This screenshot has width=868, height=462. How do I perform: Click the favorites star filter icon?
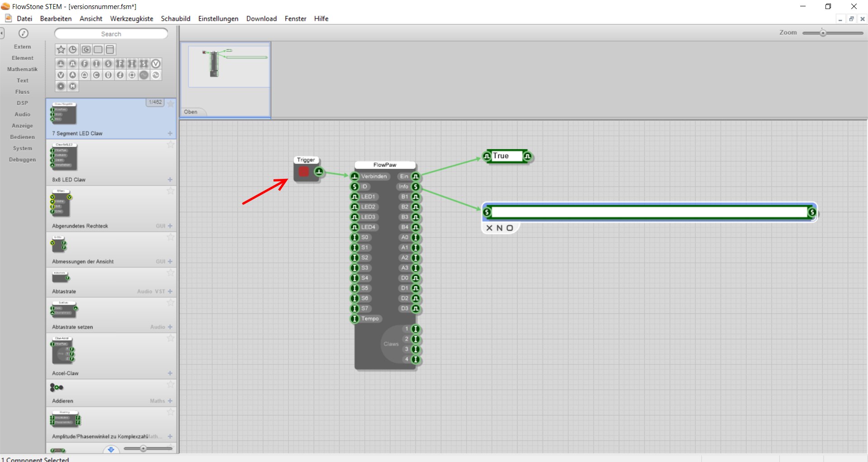pyautogui.click(x=61, y=49)
